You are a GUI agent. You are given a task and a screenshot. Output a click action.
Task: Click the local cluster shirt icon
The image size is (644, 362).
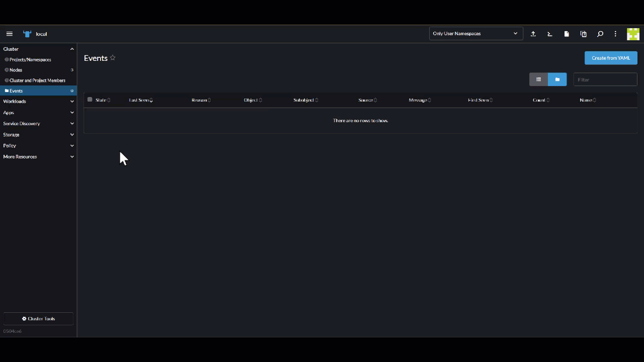click(27, 34)
